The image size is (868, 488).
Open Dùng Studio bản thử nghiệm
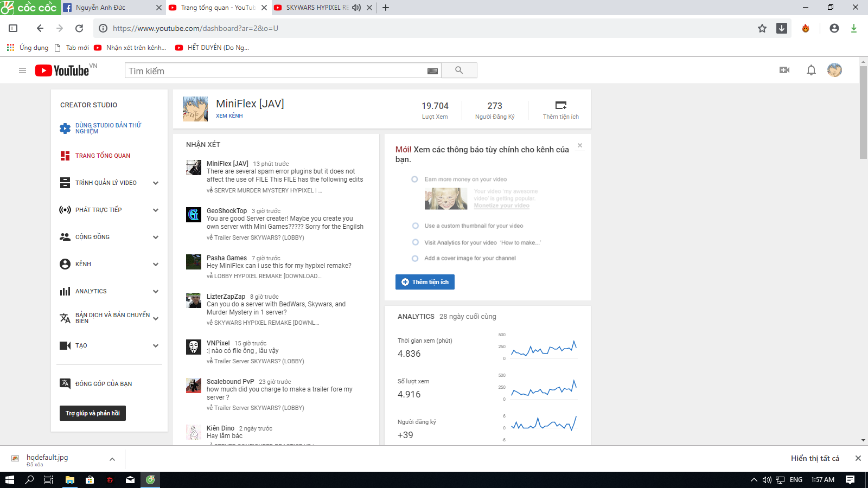click(108, 128)
